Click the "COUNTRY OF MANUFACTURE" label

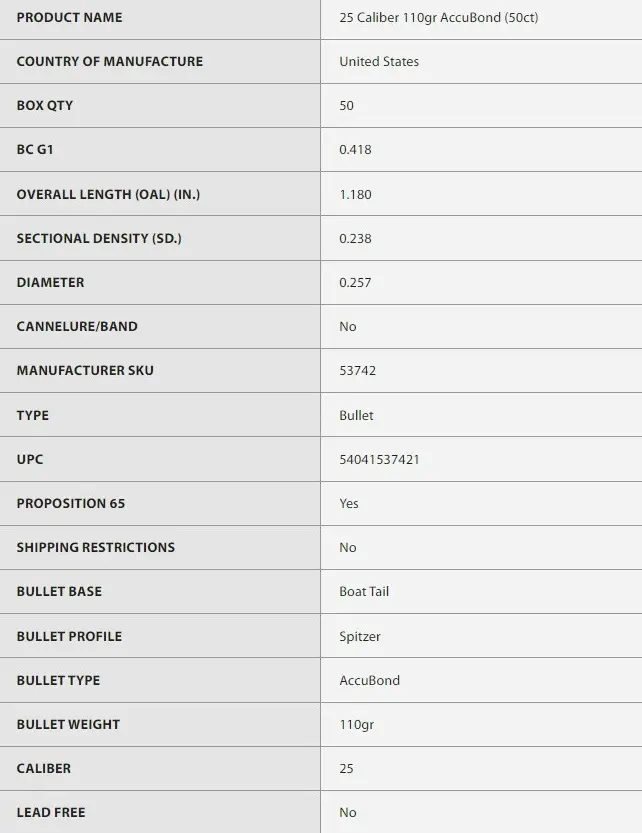click(110, 62)
